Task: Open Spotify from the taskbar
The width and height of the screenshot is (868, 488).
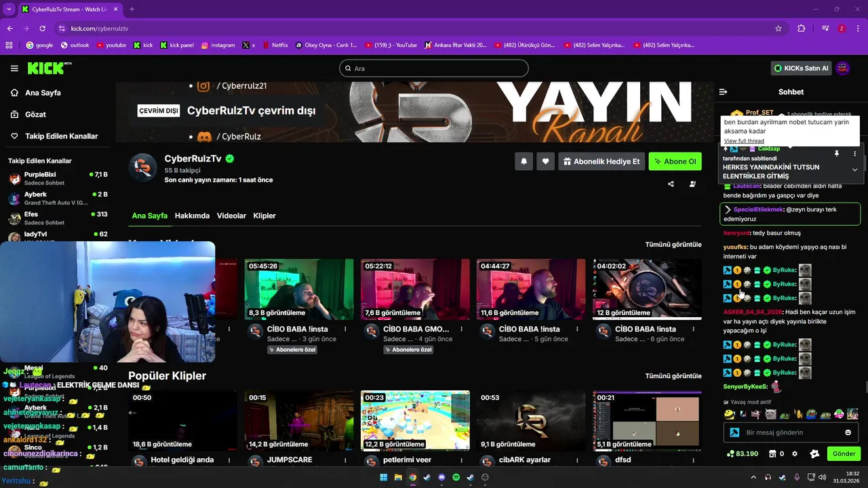Action: pos(456,477)
